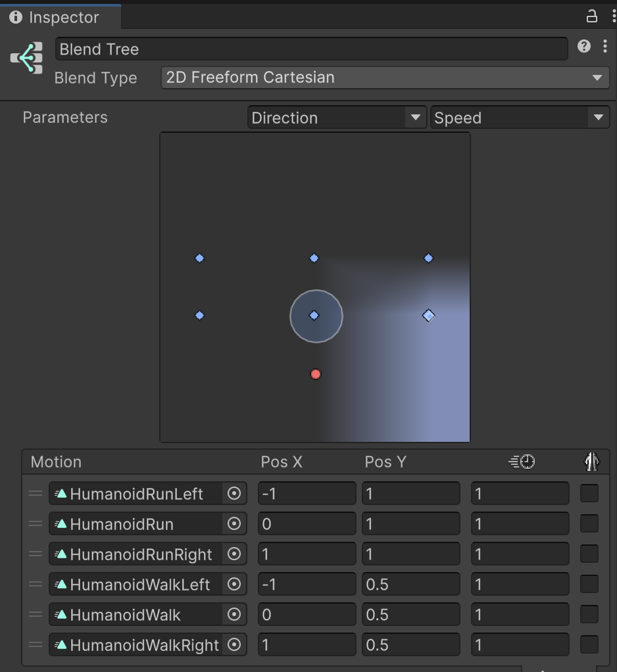617x672 pixels.
Task: Click the mirror column header icon
Action: (x=592, y=462)
